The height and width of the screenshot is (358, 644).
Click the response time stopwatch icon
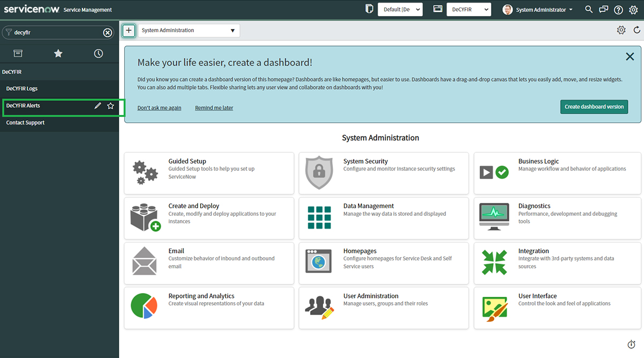[631, 344]
